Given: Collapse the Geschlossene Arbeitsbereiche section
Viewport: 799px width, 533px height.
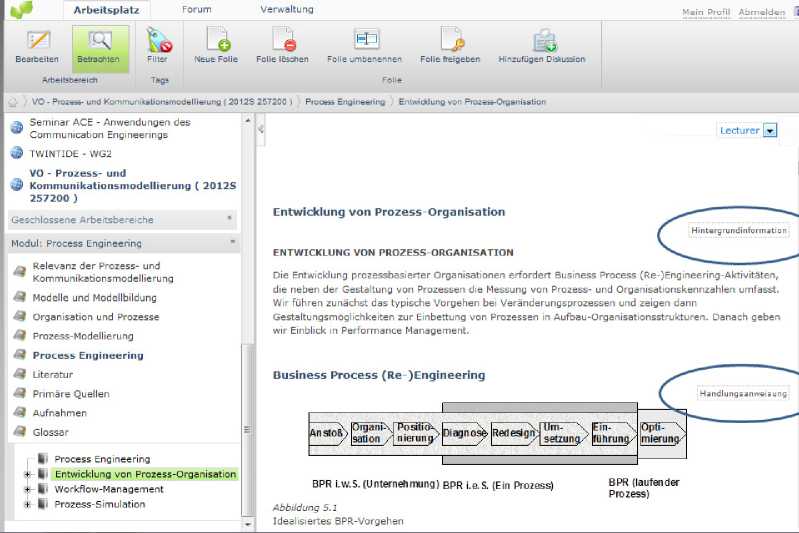Looking at the screenshot, I should click(x=230, y=217).
